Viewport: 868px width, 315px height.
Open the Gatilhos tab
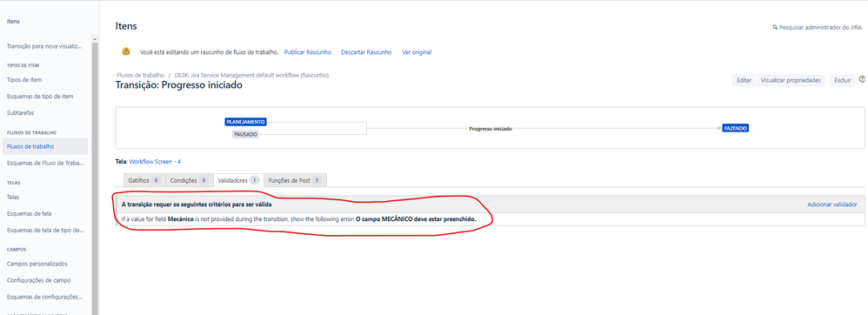pos(144,180)
